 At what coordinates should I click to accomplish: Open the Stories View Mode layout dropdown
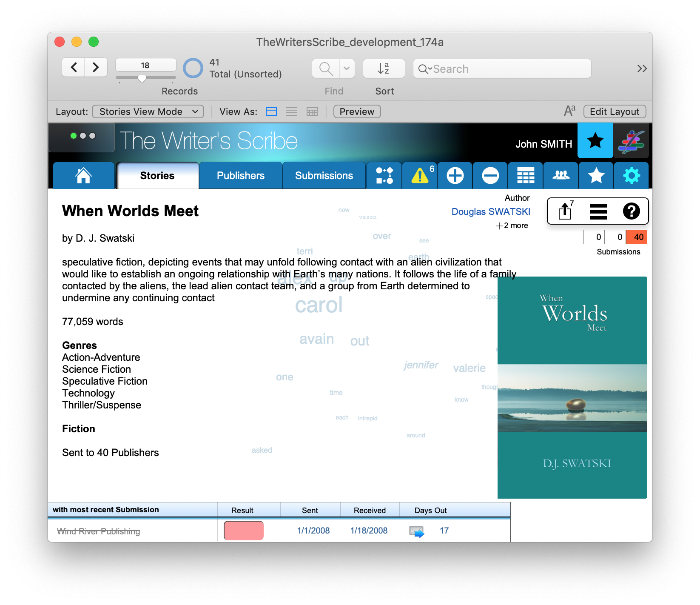[148, 111]
